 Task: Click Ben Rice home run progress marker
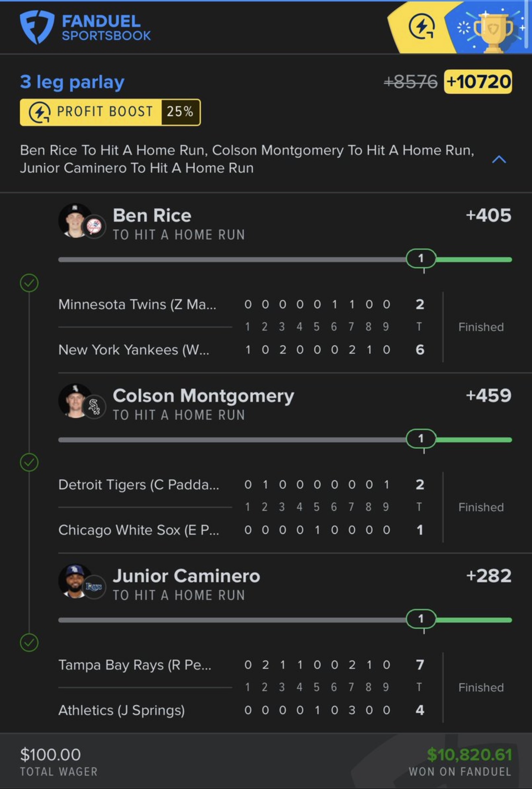pos(421,259)
